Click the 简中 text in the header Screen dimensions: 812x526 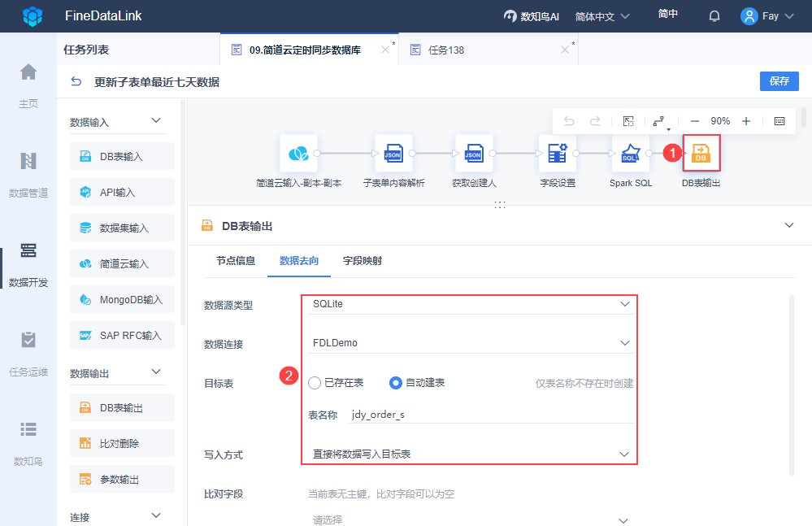[x=668, y=14]
